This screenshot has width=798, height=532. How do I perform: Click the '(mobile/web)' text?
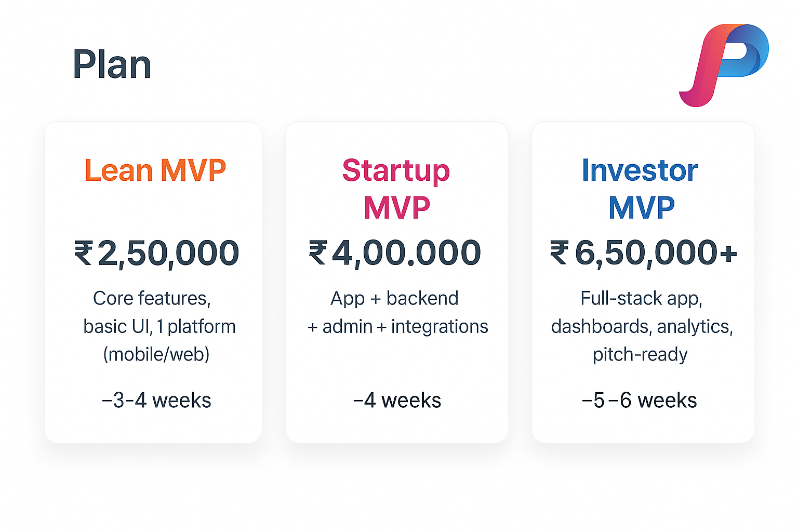(x=156, y=354)
